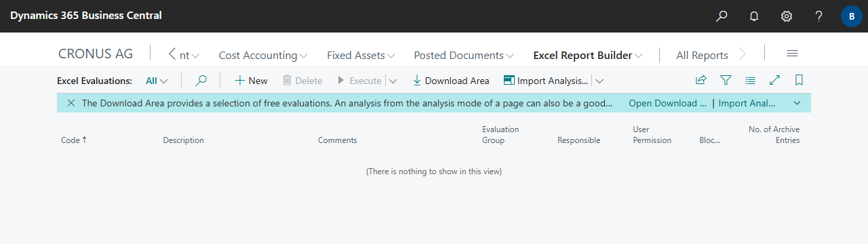Open the hamburger navigation menu
This screenshot has height=244, width=868.
coord(792,54)
